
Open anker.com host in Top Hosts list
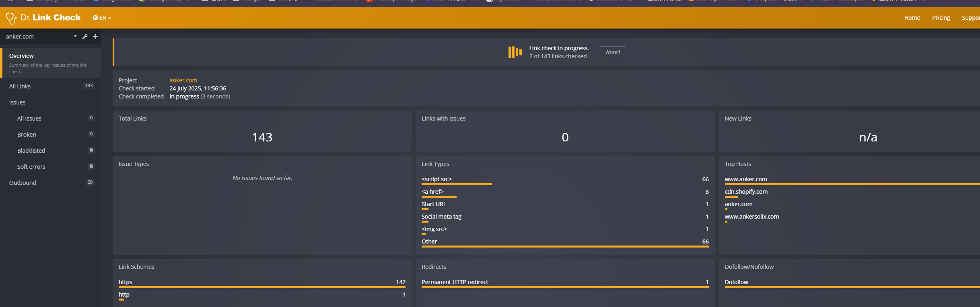pos(738,204)
